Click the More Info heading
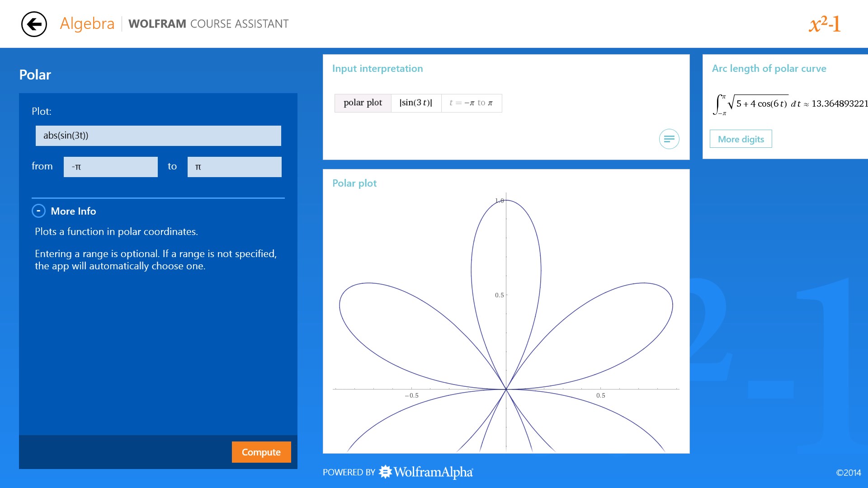 click(x=73, y=211)
